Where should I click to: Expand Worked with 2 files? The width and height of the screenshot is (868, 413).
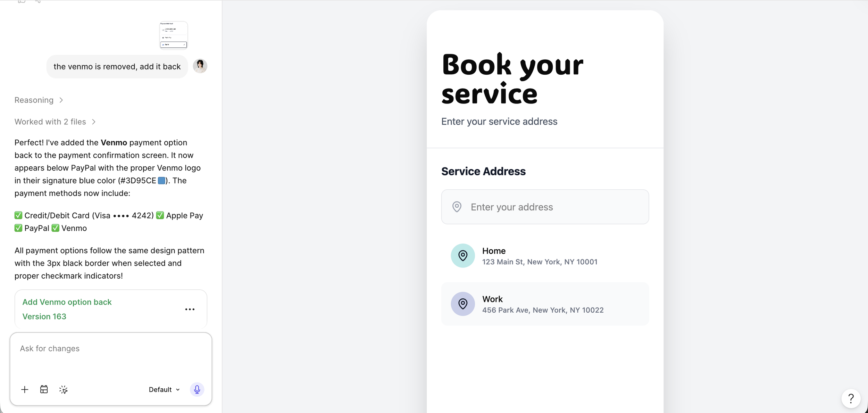pyautogui.click(x=55, y=122)
